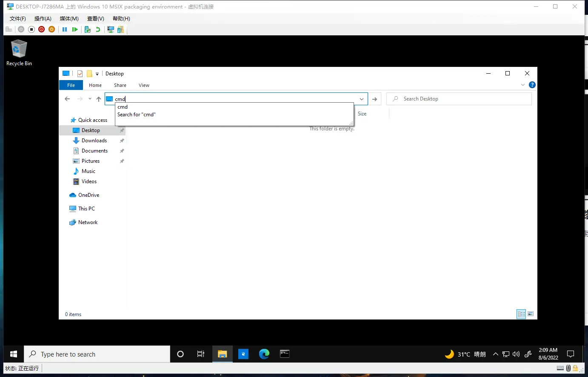Revert the VM with the green arrow
This screenshot has height=377, width=588.
(98, 29)
